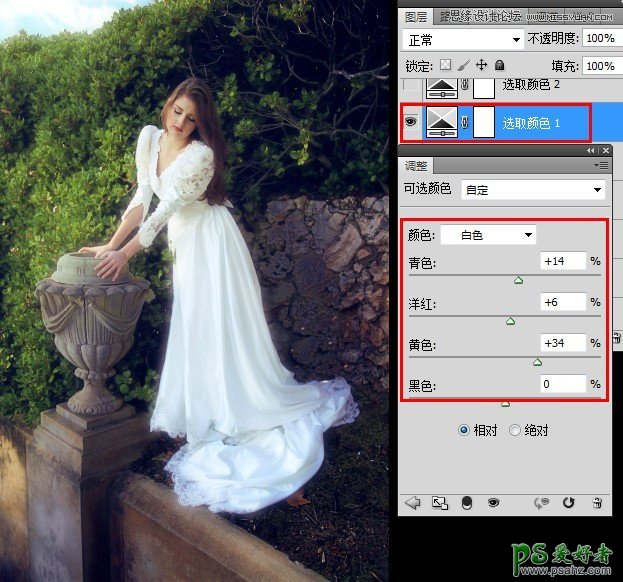Click the 黄色 slider handle
This screenshot has height=582, width=623.
tap(537, 362)
